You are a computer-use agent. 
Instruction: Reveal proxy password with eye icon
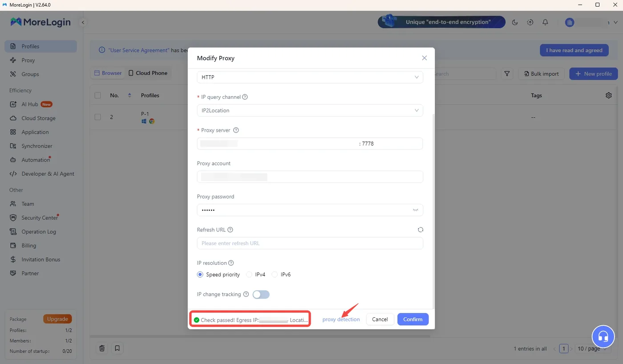point(416,210)
